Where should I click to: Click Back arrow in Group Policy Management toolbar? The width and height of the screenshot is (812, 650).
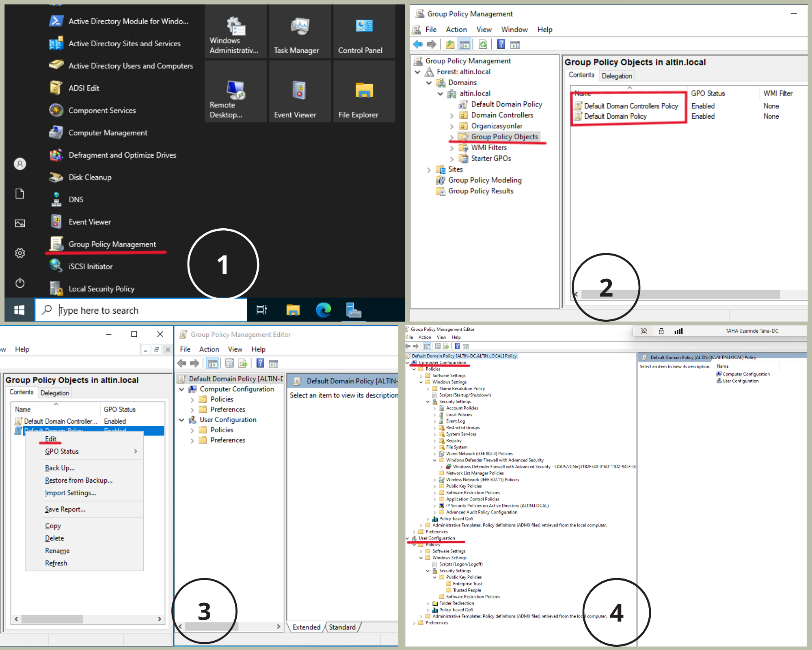pyautogui.click(x=417, y=44)
